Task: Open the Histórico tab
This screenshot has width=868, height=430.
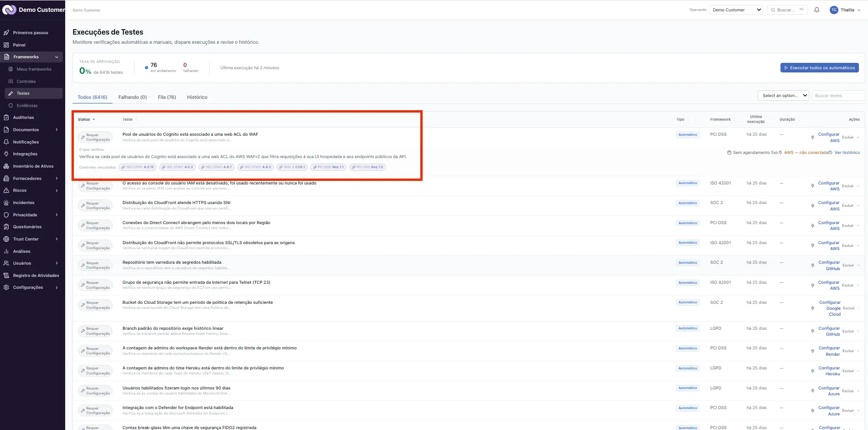Action: pos(197,97)
